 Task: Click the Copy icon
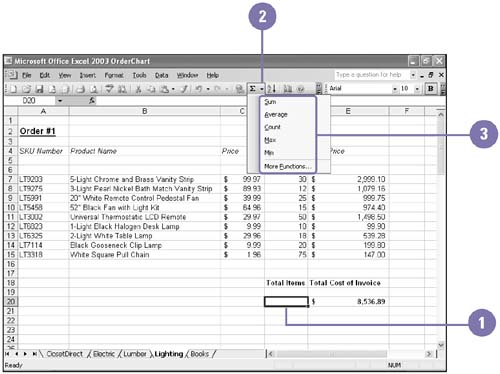[x=151, y=89]
